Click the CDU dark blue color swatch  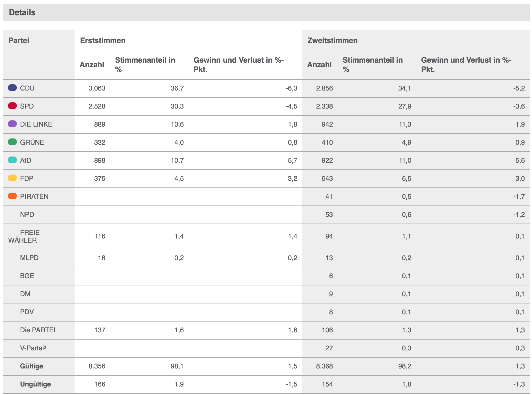[x=12, y=88]
